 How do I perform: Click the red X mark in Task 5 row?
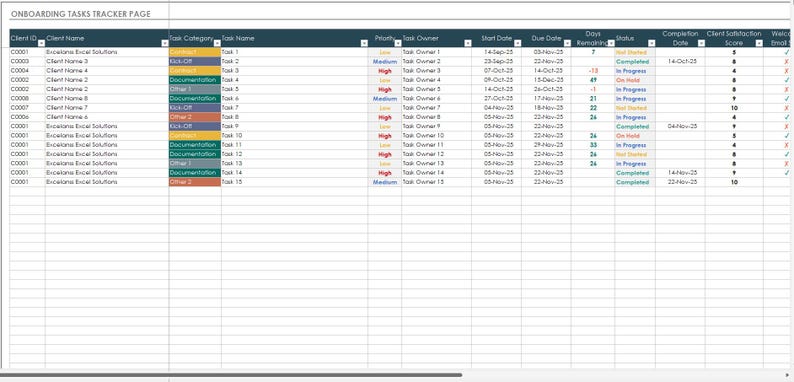pos(786,89)
